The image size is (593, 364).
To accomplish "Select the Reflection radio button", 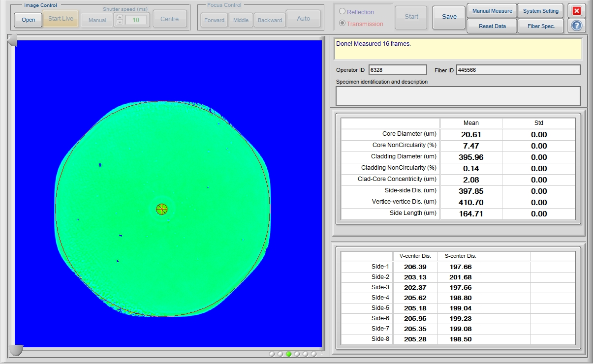I will 343,12.
